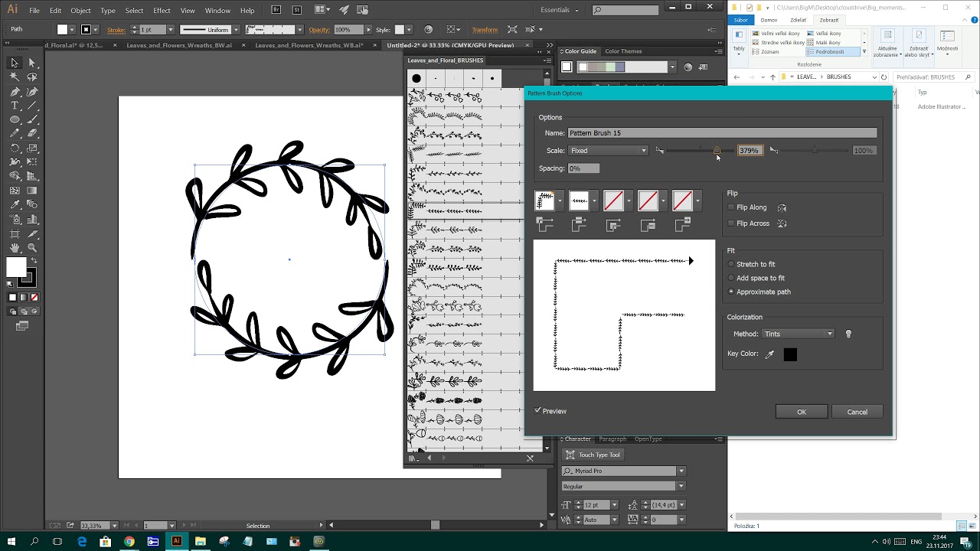980x551 pixels.
Task: Select the Ellipse tool
Action: tap(15, 120)
